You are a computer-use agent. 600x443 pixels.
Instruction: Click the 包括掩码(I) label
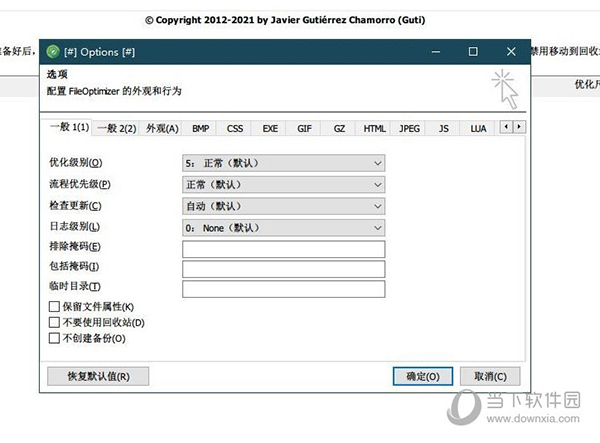(x=74, y=266)
